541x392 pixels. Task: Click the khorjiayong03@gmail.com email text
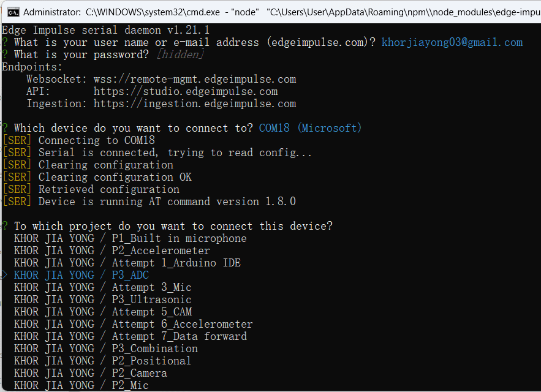pyautogui.click(x=452, y=42)
